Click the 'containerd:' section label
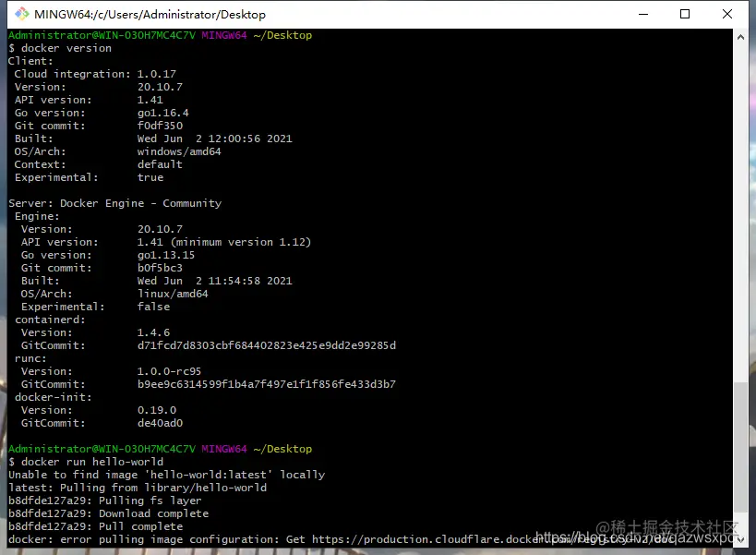The height and width of the screenshot is (555, 756). coord(50,320)
